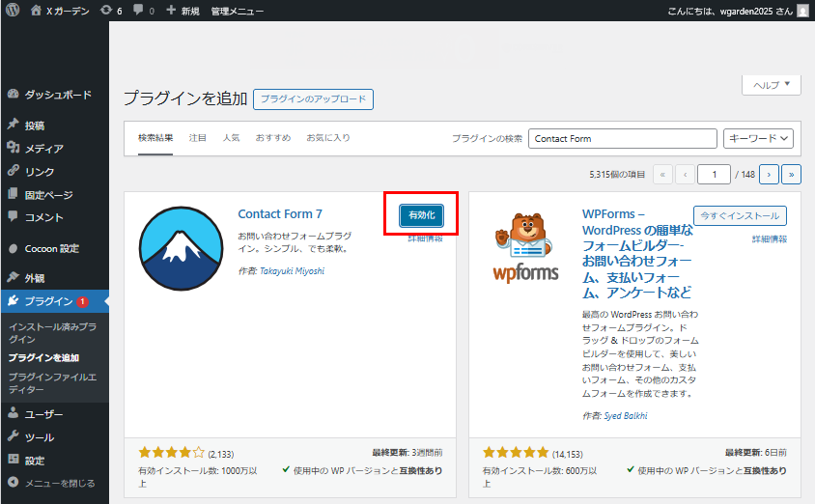Switch to the 人気 tab

click(x=232, y=138)
